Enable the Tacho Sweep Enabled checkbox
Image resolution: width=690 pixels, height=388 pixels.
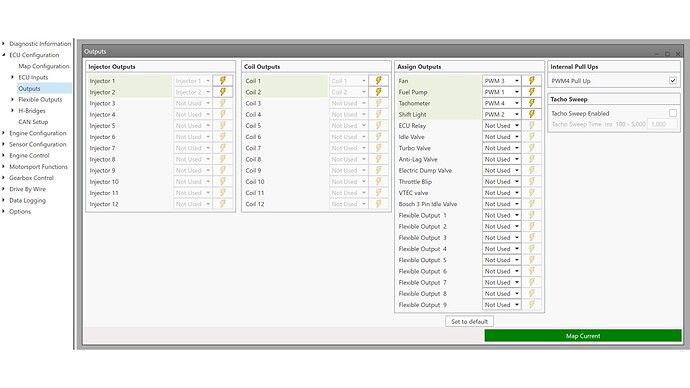click(x=673, y=113)
